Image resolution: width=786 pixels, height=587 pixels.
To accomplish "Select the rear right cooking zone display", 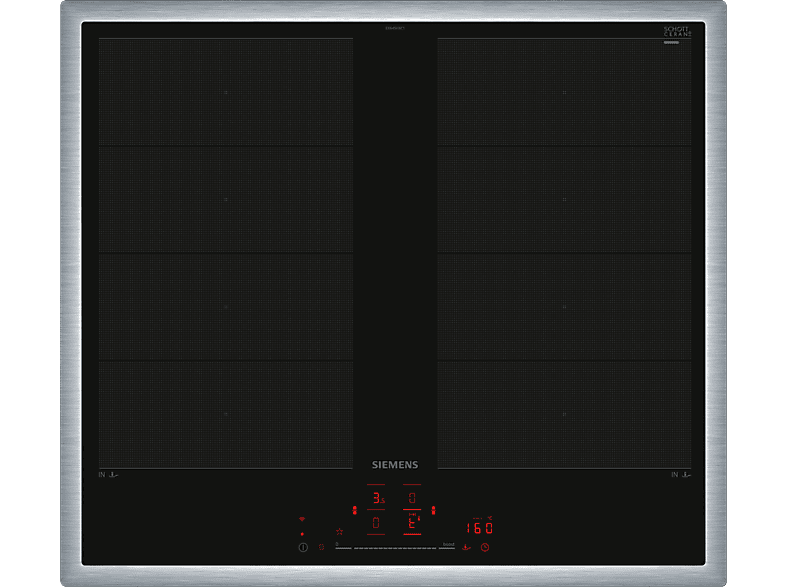I will [412, 498].
